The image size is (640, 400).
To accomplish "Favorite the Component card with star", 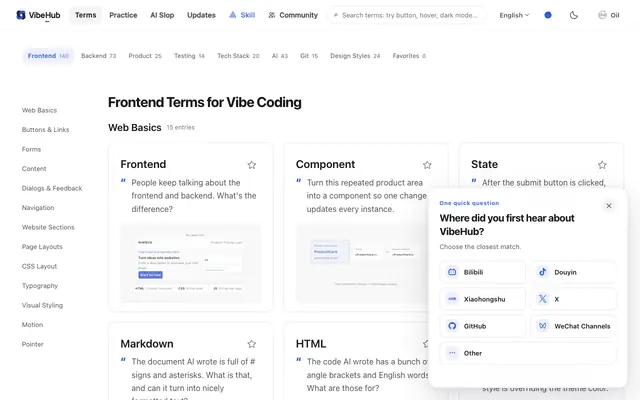I will (x=427, y=165).
